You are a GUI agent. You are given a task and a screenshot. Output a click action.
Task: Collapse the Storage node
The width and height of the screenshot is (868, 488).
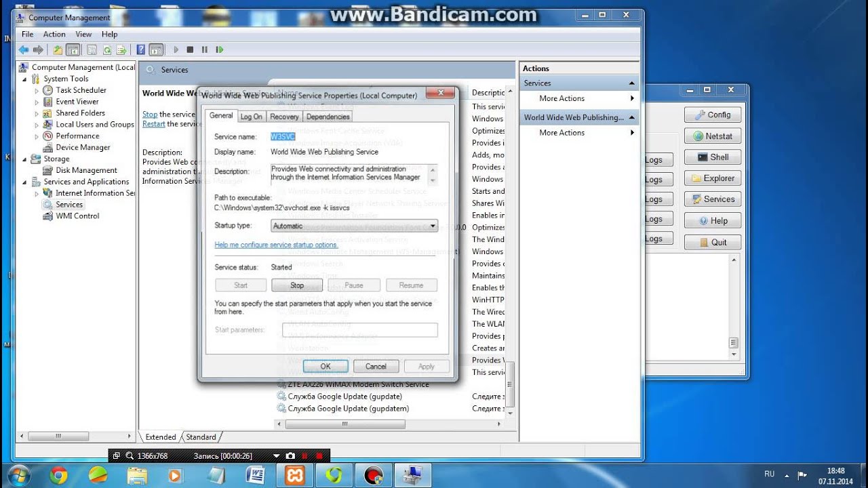click(25, 159)
